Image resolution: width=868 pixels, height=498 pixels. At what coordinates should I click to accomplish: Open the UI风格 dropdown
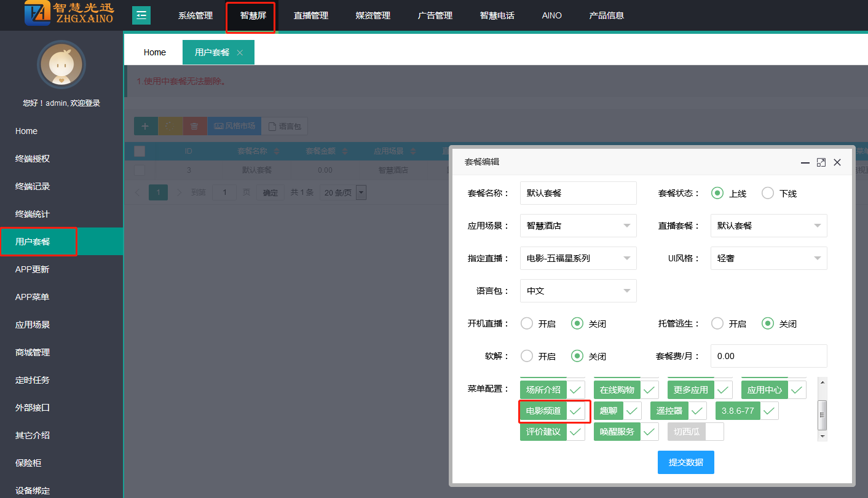[x=768, y=258]
